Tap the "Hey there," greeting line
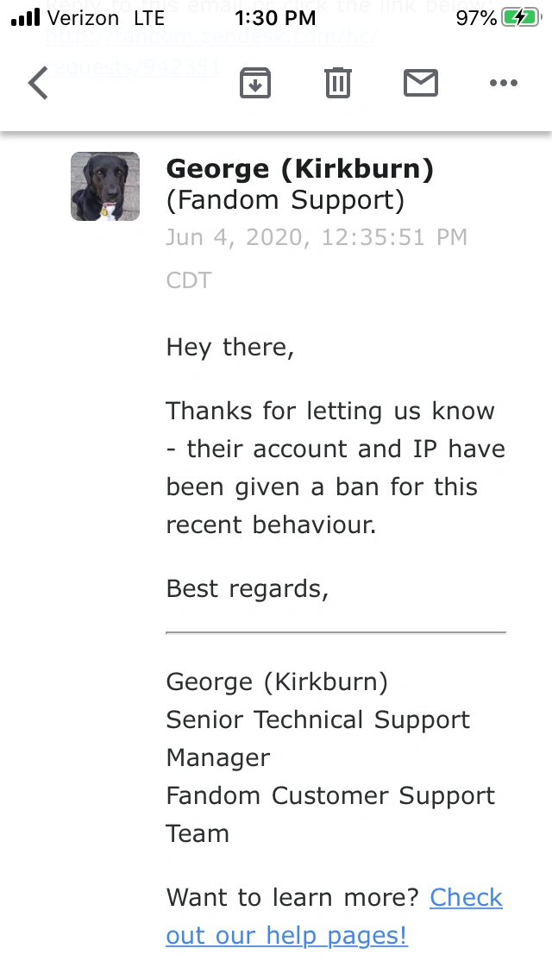This screenshot has width=552, height=980. tap(230, 347)
